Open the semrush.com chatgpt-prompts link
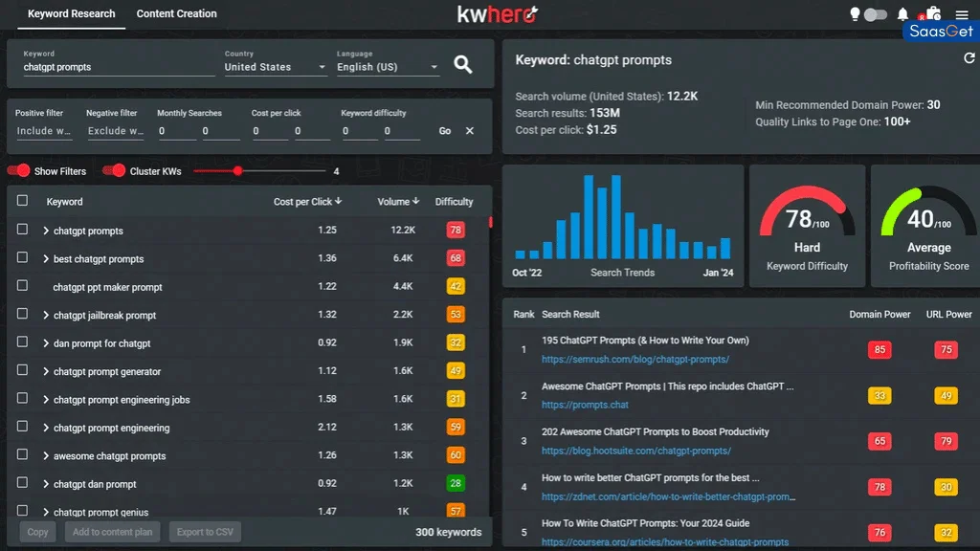Screen dimensions: 980x551 tap(635, 360)
